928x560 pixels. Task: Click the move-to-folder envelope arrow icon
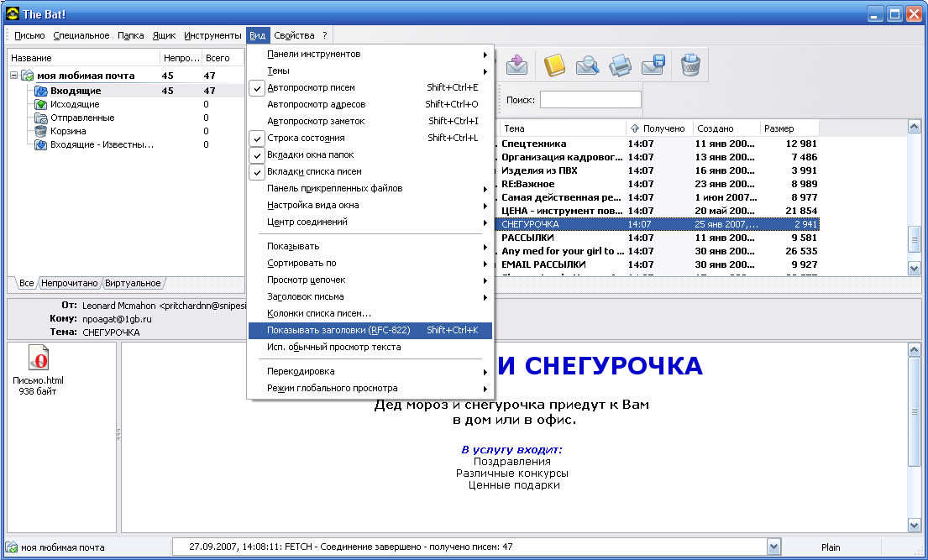[x=516, y=65]
